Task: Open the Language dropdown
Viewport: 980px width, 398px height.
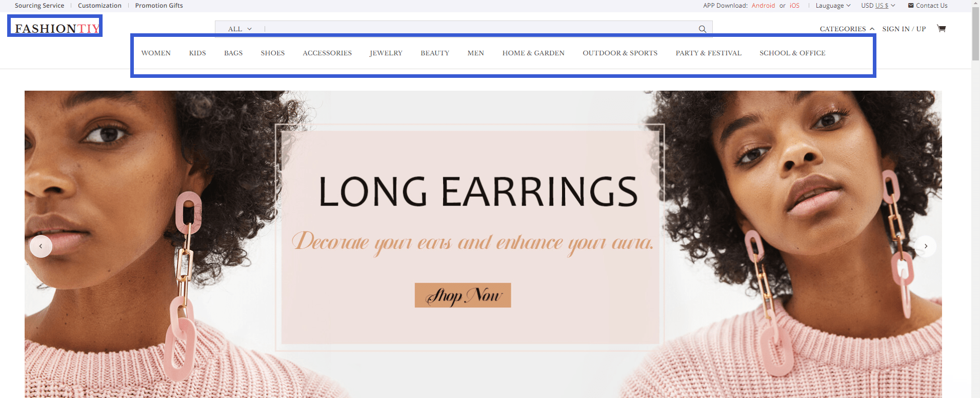Action: (833, 6)
